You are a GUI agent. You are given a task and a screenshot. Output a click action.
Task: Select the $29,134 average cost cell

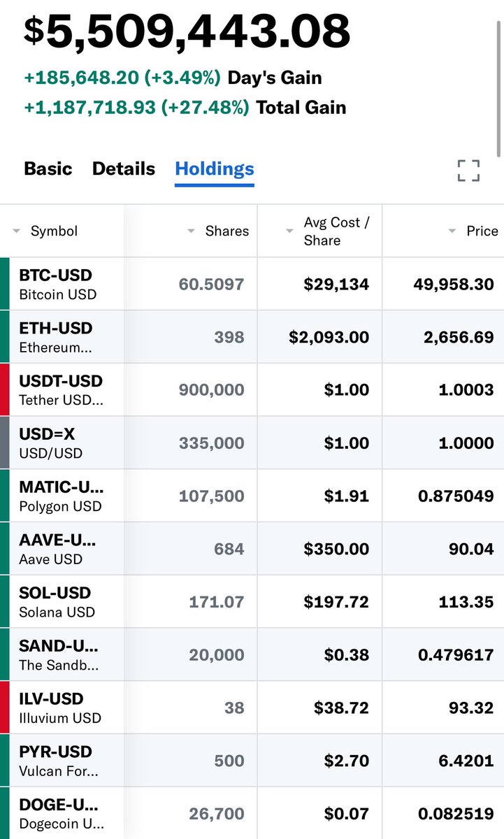(319, 285)
